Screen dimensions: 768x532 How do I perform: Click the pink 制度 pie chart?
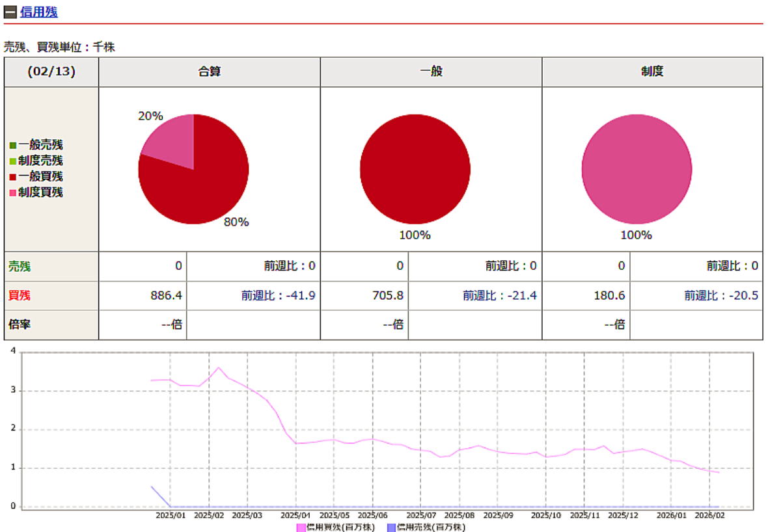click(x=637, y=169)
